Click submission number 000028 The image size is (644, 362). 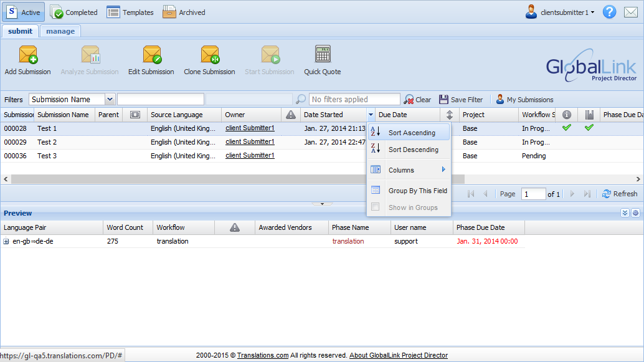[15, 128]
